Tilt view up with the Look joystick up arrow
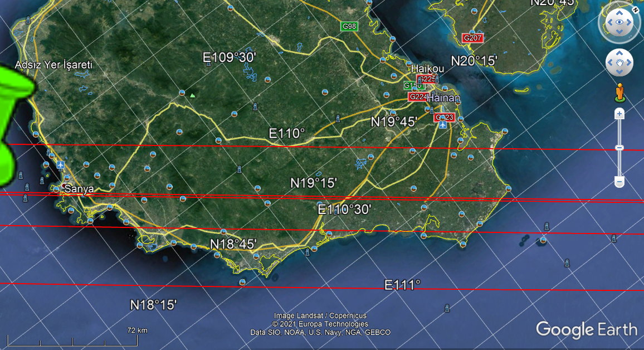 pyautogui.click(x=619, y=13)
